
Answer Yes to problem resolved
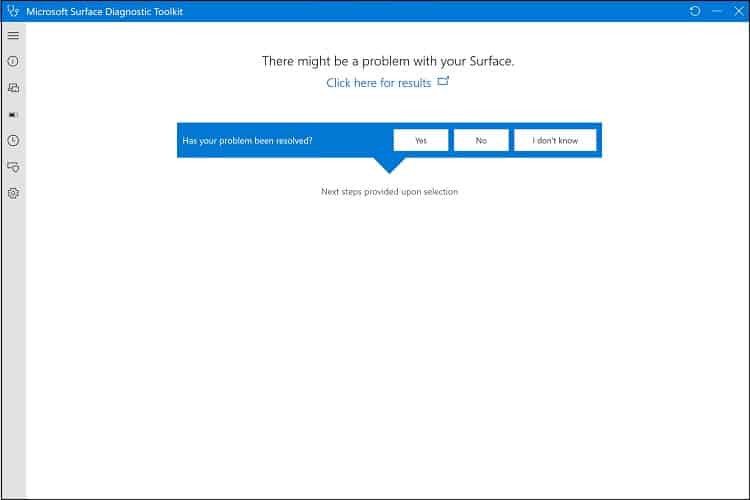(x=421, y=140)
